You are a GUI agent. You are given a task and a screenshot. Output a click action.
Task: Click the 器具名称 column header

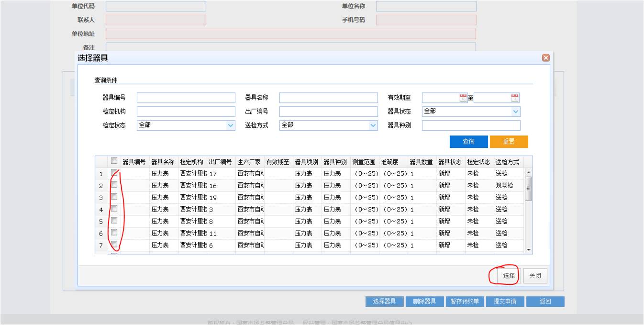click(x=163, y=162)
